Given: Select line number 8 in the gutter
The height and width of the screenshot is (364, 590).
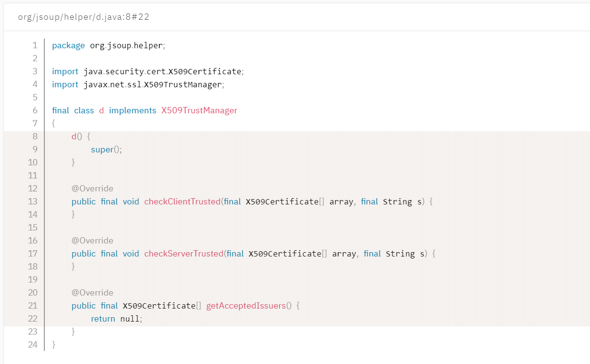Looking at the screenshot, I should pos(35,136).
